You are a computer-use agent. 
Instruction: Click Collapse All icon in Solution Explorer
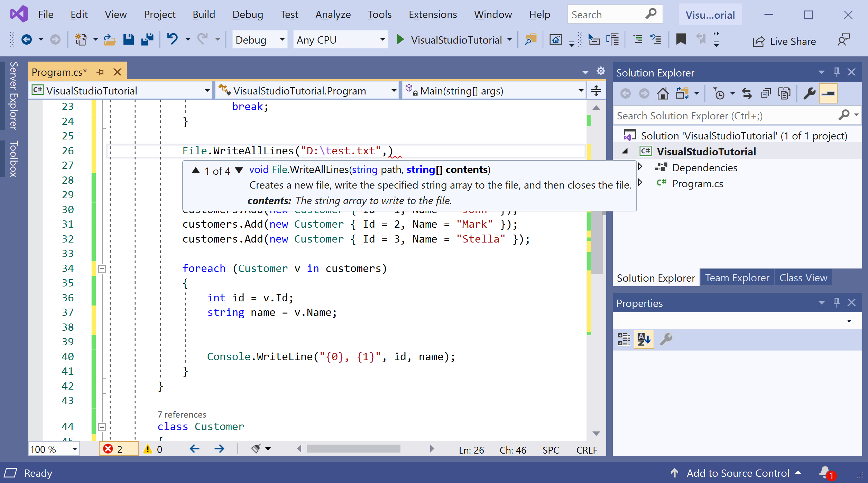coord(766,94)
